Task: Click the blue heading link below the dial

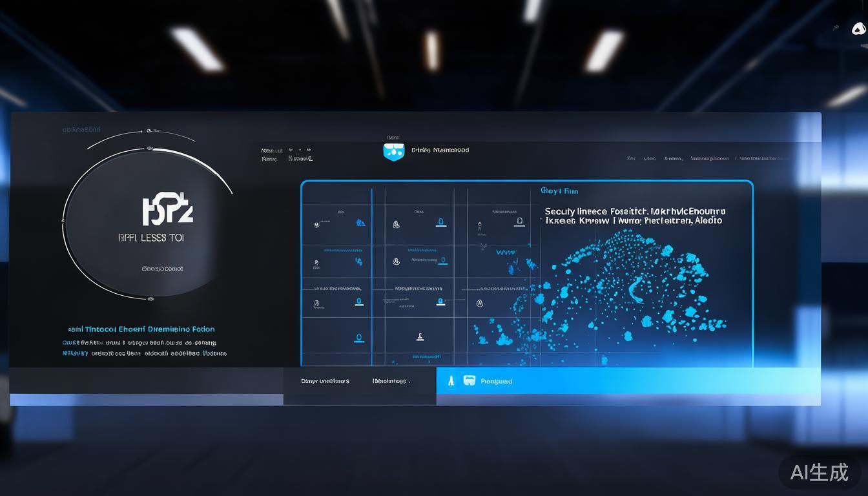Action: tap(142, 329)
